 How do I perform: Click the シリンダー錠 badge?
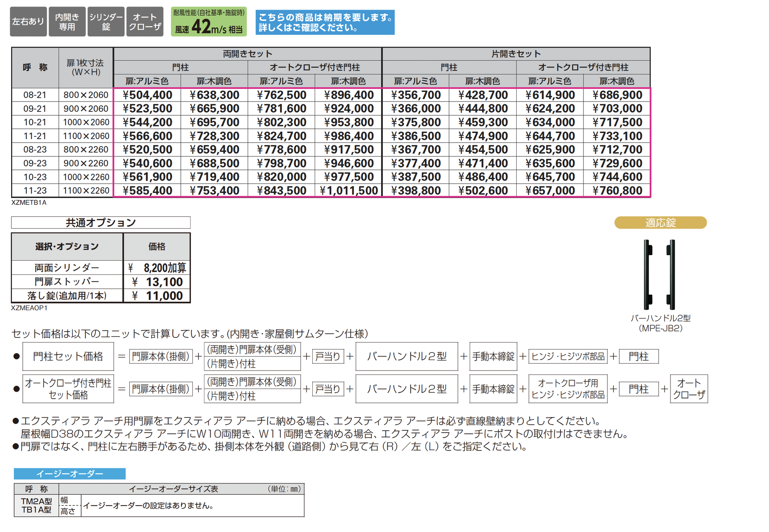tap(106, 22)
